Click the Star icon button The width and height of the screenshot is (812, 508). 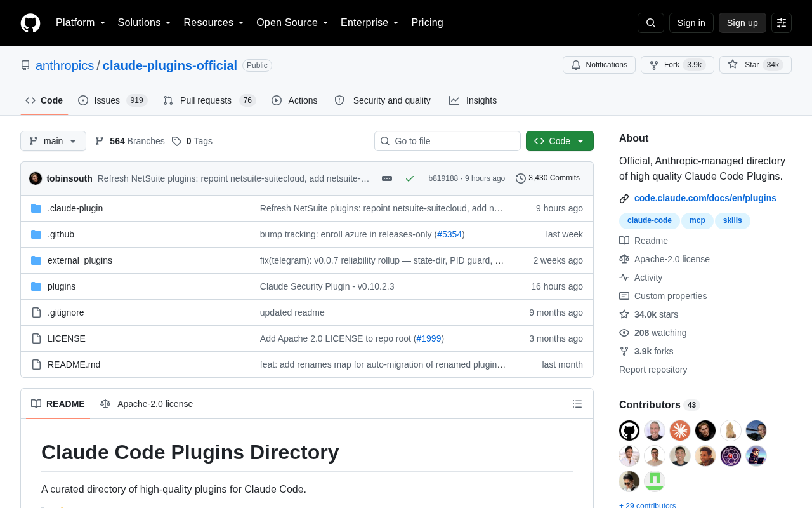point(756,65)
